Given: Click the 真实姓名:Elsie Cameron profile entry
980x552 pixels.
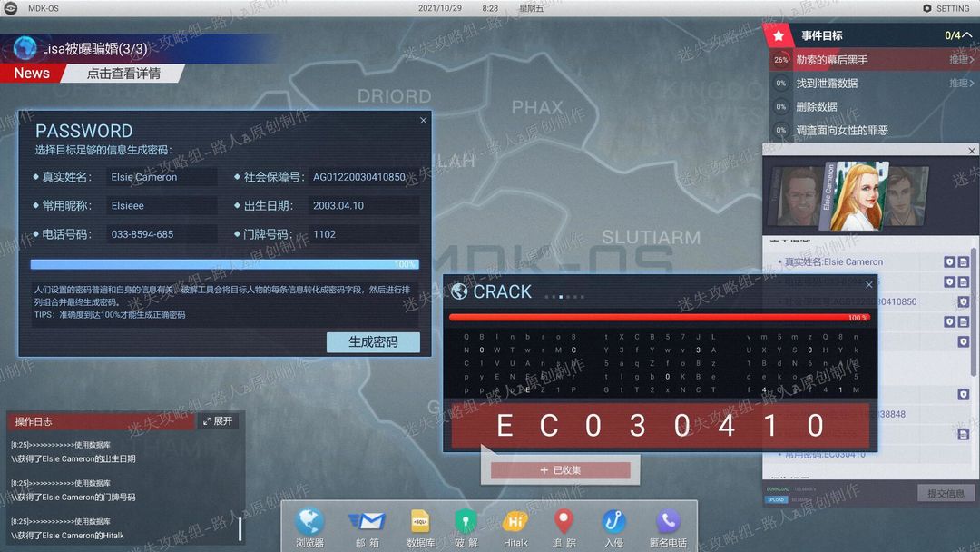Looking at the screenshot, I should (834, 262).
